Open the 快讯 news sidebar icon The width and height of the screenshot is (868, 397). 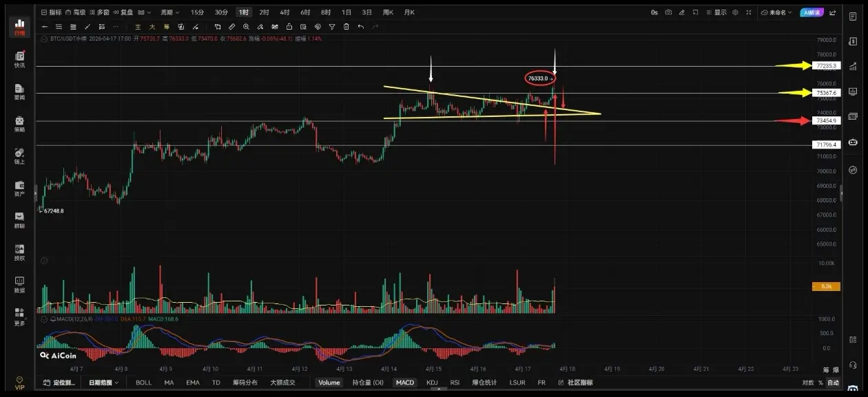pyautogui.click(x=19, y=59)
